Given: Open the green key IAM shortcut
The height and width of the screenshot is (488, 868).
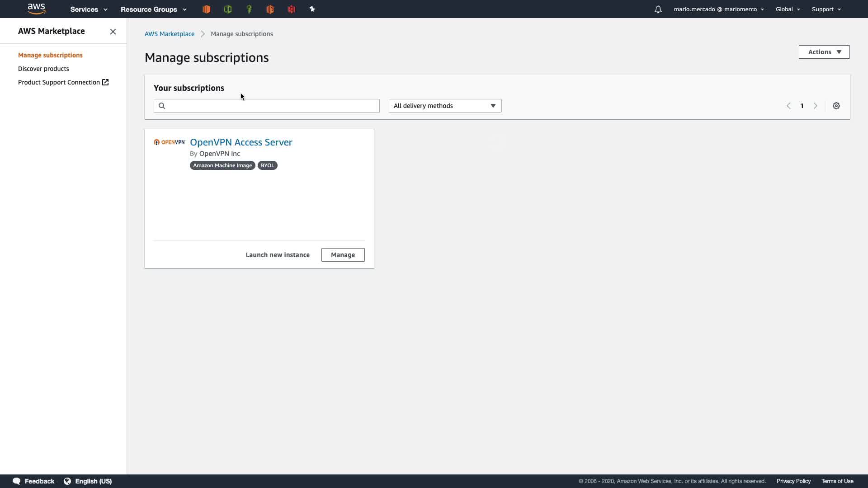Looking at the screenshot, I should coord(249,9).
